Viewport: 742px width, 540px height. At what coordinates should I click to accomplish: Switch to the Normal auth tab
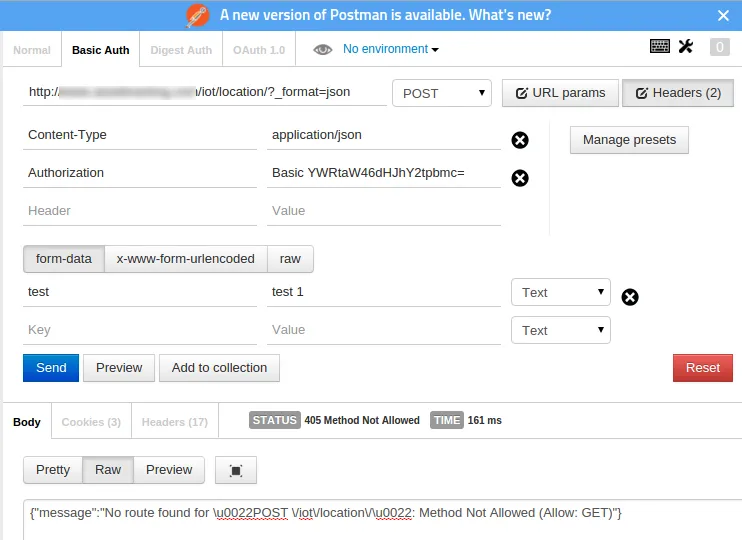[32, 50]
